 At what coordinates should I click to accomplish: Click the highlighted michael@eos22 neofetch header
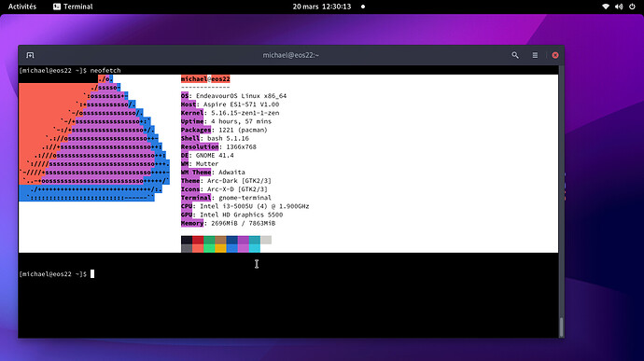click(205, 79)
